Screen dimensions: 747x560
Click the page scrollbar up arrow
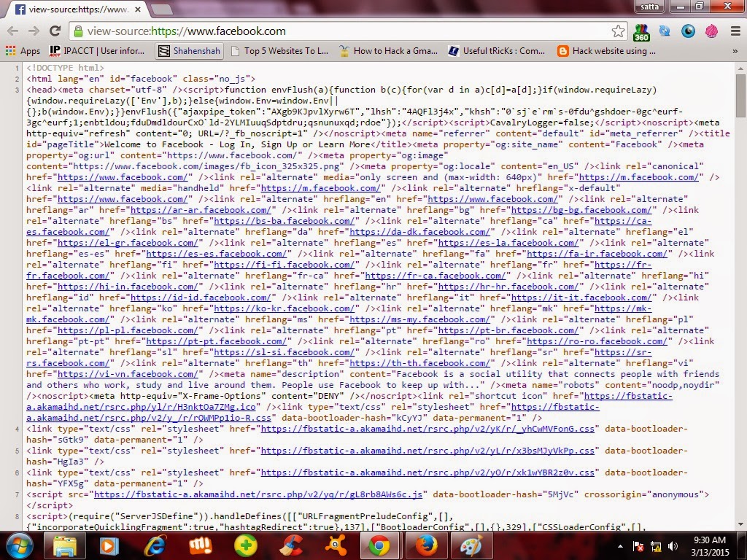coord(740,69)
